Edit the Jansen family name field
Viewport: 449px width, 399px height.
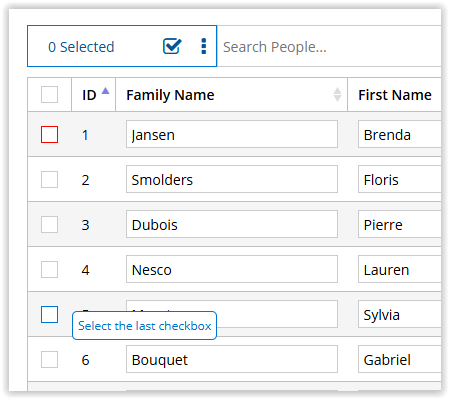click(232, 134)
